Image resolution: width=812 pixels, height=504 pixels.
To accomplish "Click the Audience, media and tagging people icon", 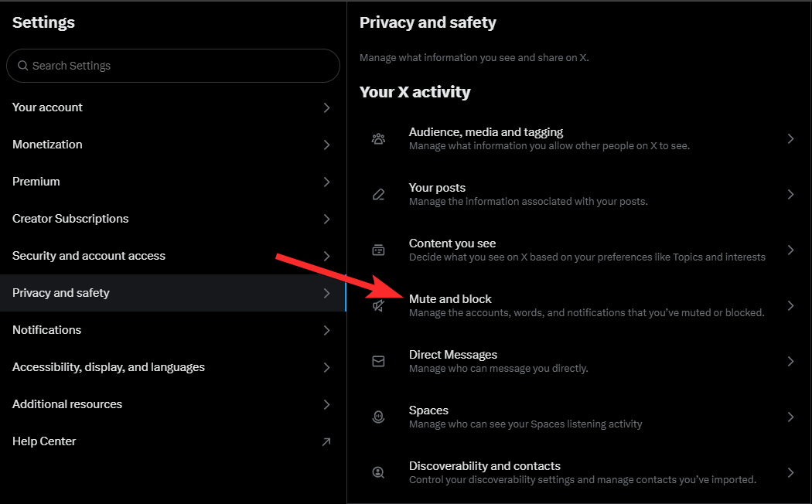I will 378,139.
